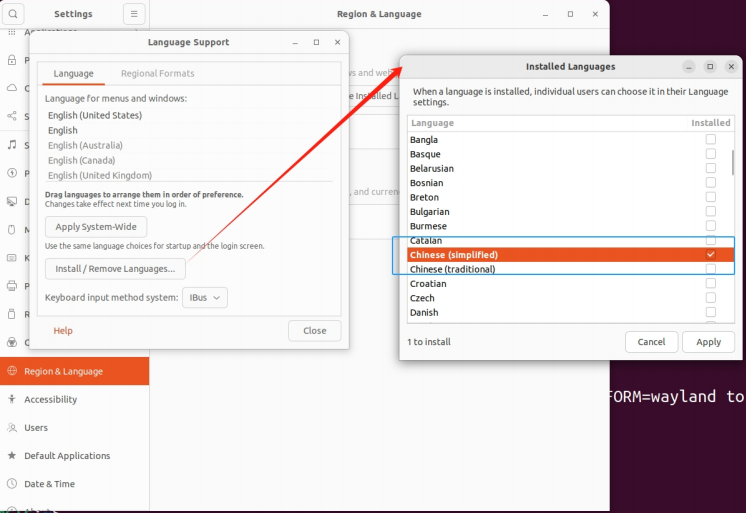Image resolution: width=746 pixels, height=513 pixels.
Task: Close the Language Support window
Action: (x=337, y=42)
